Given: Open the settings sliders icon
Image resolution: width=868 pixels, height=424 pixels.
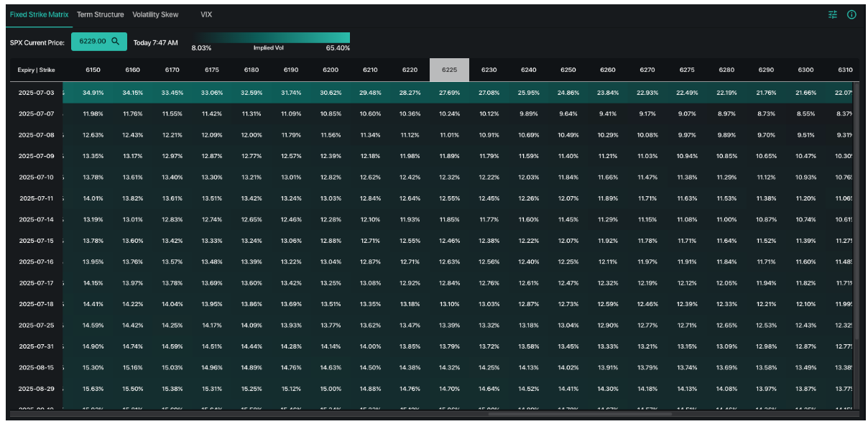Looking at the screenshot, I should click(x=833, y=14).
